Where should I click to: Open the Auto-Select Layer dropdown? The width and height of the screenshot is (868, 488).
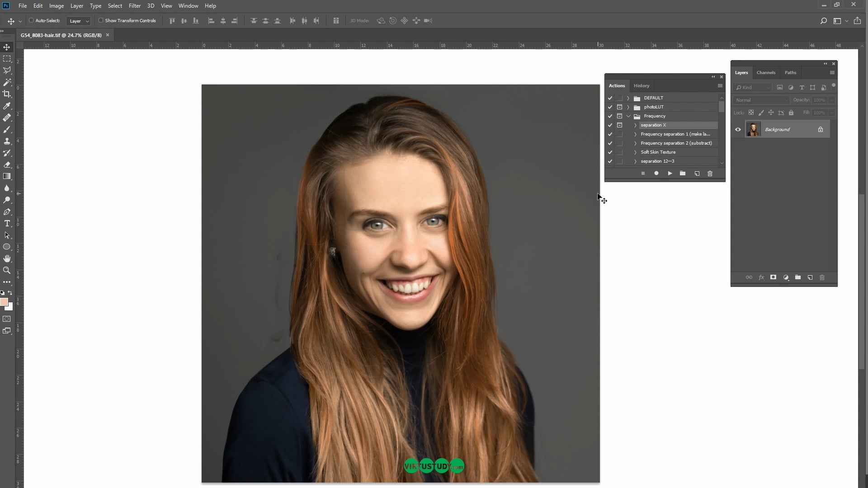point(78,21)
